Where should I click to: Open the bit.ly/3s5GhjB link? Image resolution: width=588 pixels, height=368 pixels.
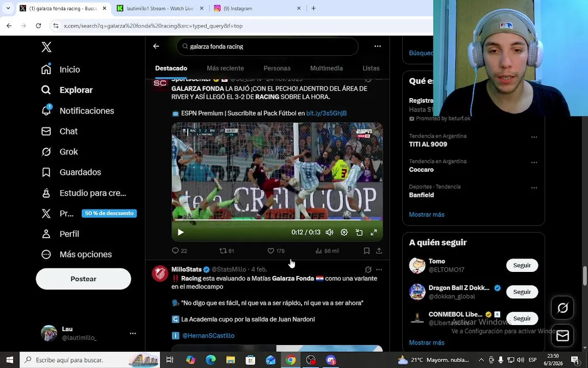pos(326,113)
